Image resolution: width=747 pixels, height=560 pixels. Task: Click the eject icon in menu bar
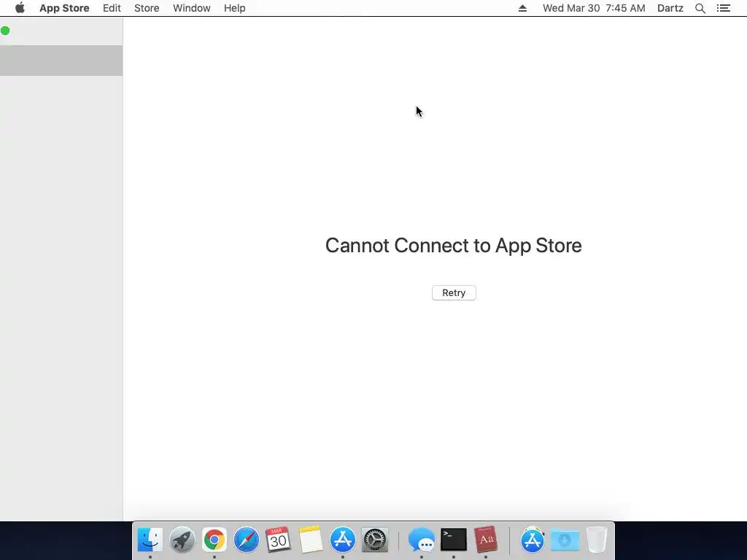[522, 8]
